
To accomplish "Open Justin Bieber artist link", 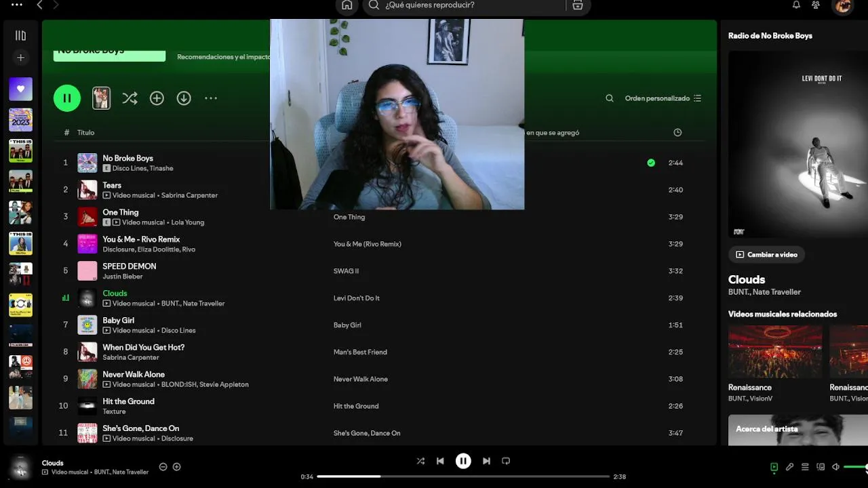I will click(123, 277).
